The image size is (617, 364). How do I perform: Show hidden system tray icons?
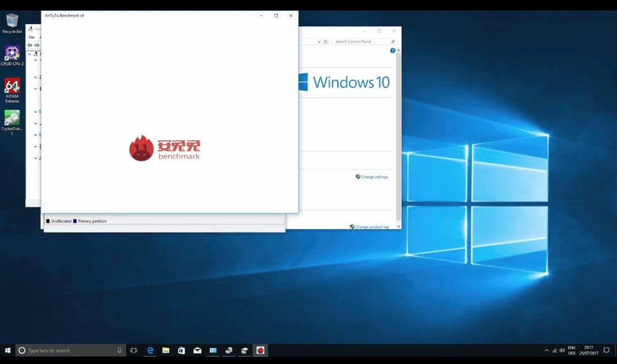pos(546,350)
